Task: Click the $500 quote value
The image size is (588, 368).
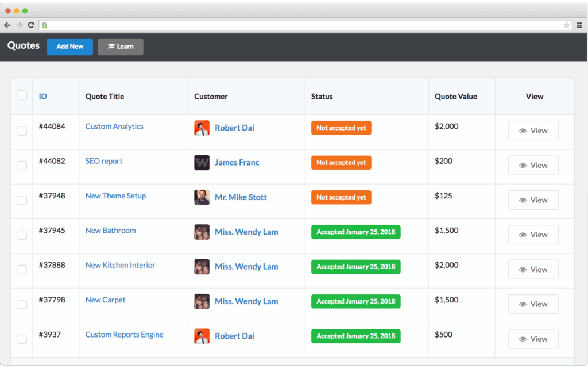Action: click(443, 335)
